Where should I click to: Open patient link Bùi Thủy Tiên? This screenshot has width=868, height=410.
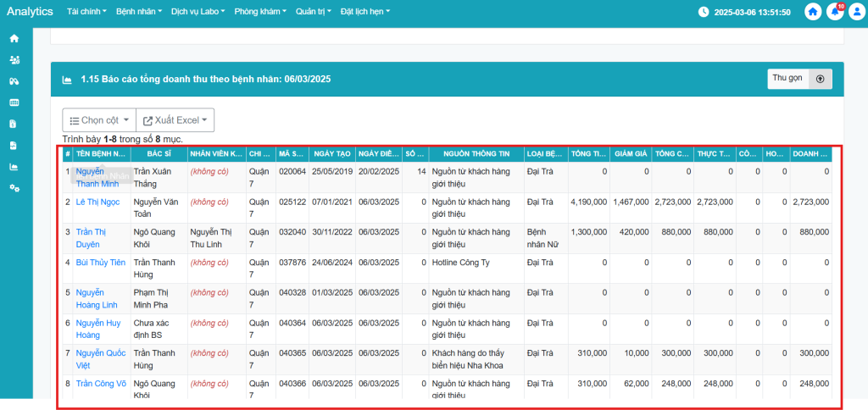click(x=100, y=263)
